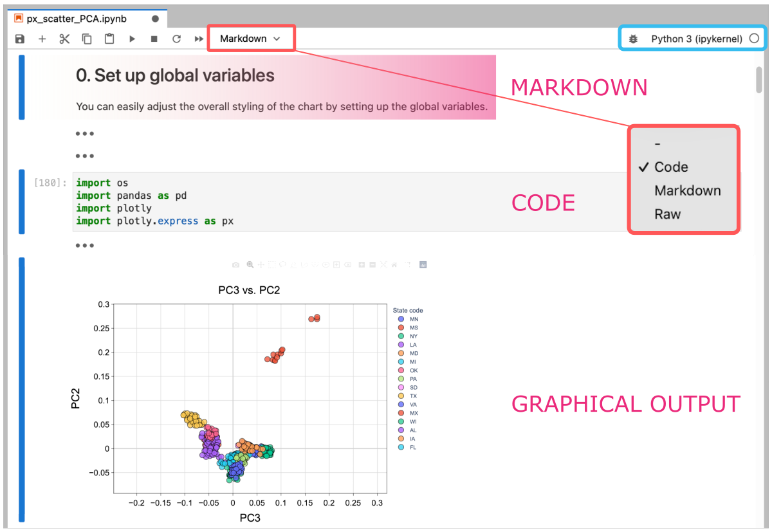The image size is (772, 532).
Task: Toggle the FL legend entry
Action: point(408,447)
